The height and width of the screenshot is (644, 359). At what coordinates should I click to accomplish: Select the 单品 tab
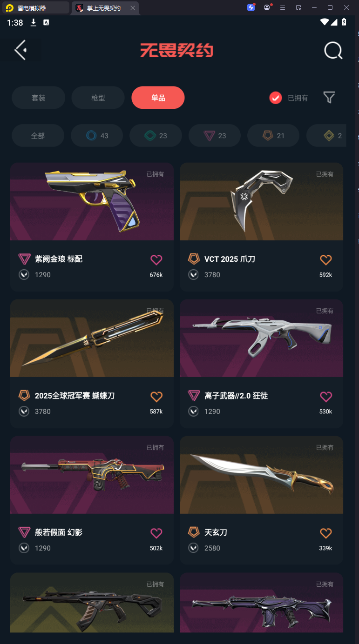[x=158, y=98]
